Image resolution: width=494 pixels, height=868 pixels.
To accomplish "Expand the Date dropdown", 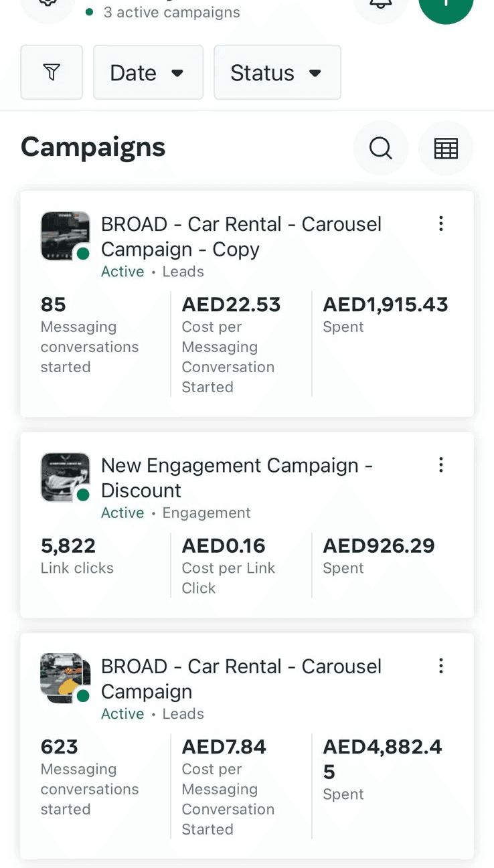I will 148,72.
